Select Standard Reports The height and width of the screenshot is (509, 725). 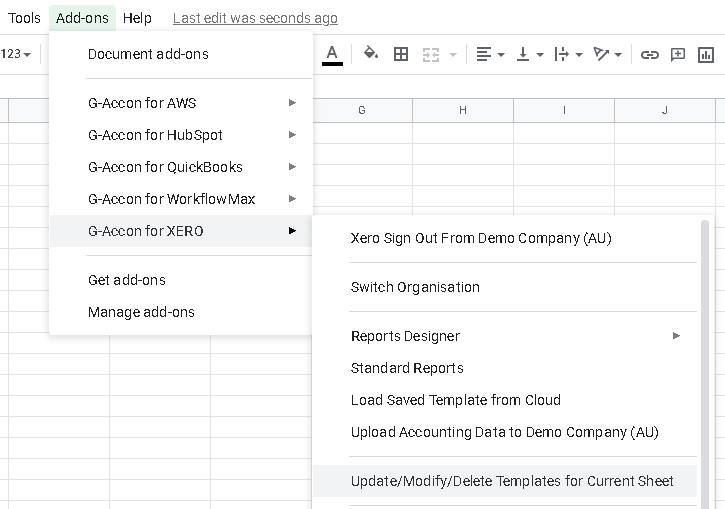(x=505, y=368)
